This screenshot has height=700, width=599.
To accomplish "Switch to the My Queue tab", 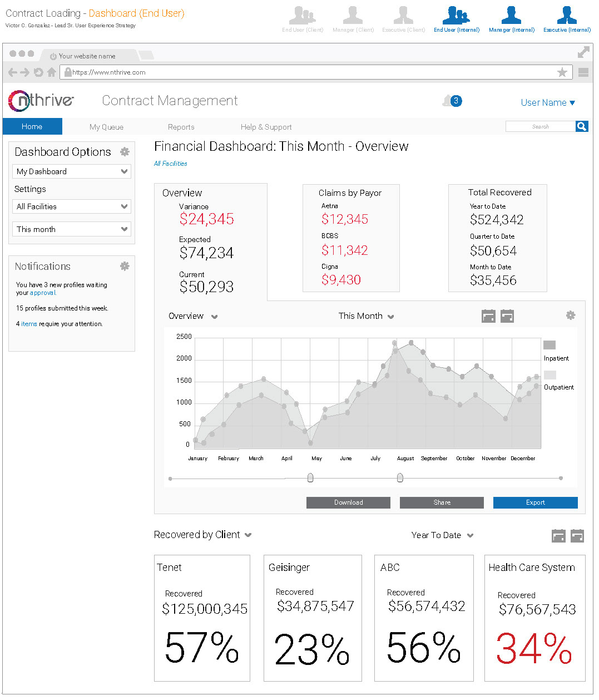I will [106, 127].
